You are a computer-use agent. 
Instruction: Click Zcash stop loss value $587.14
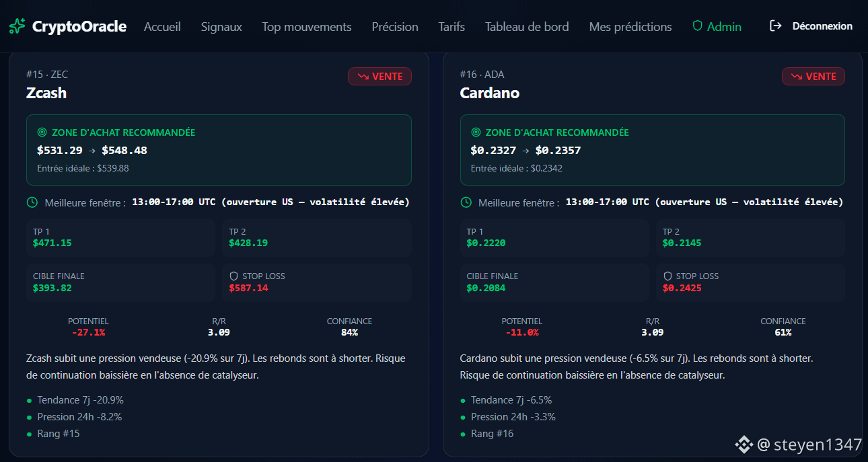(248, 288)
